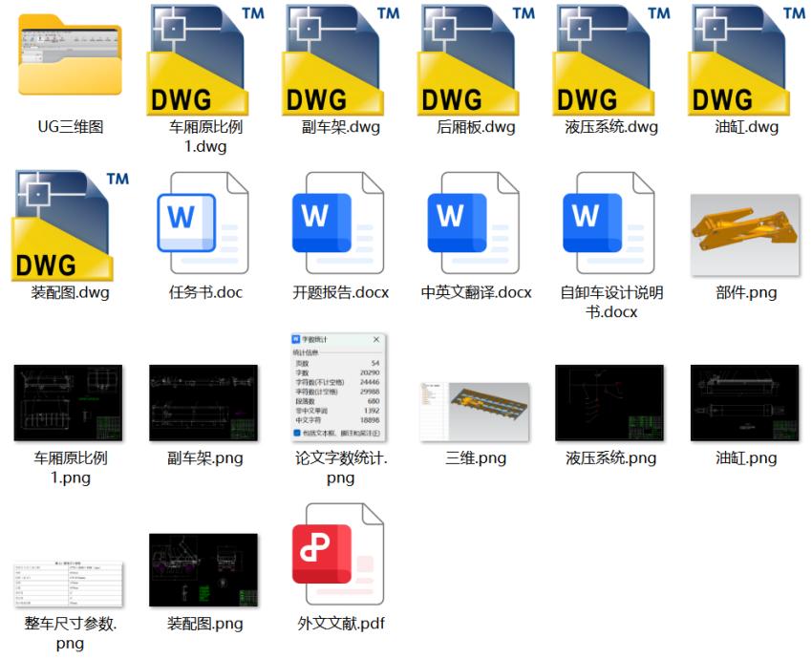
Task: Select the 任务书.doc Word icon
Action: click(x=203, y=223)
